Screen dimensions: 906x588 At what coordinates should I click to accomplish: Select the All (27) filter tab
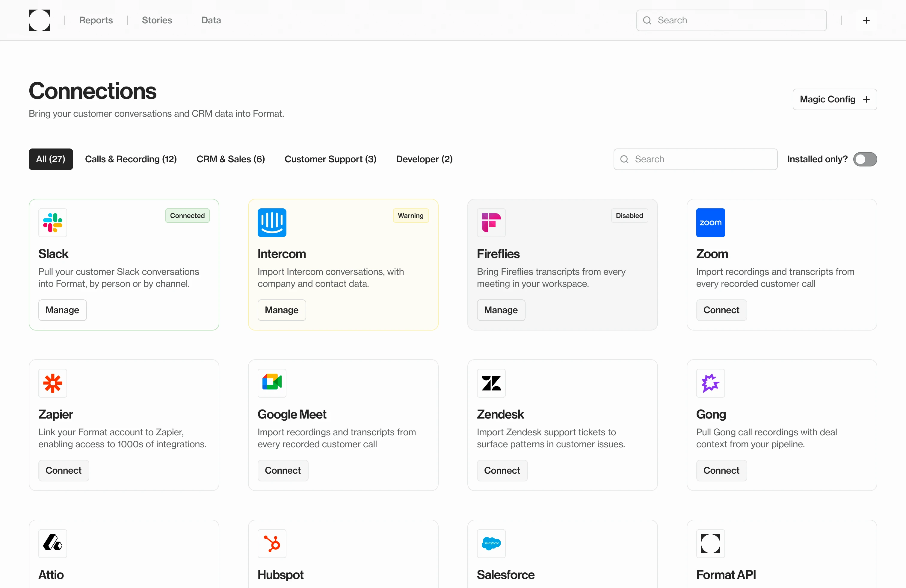pyautogui.click(x=51, y=159)
